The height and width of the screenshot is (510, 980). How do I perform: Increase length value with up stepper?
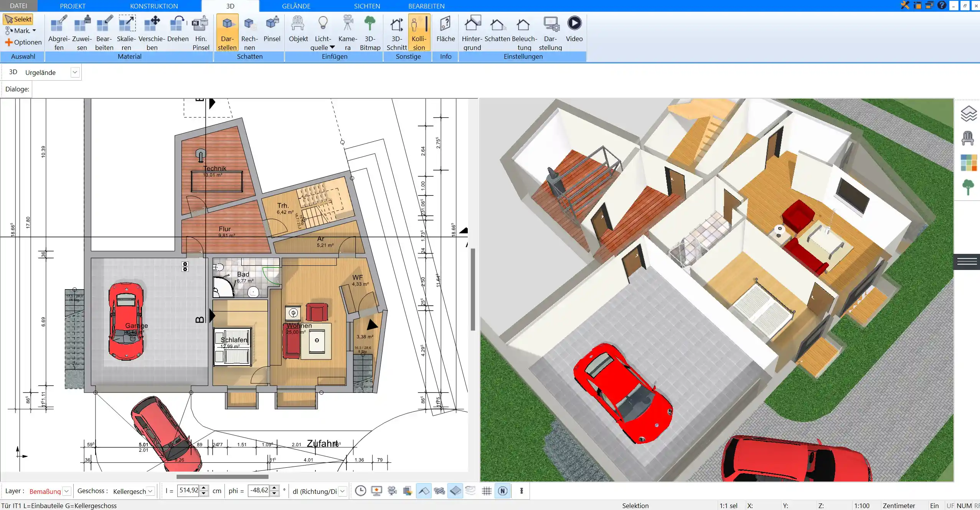pyautogui.click(x=204, y=488)
